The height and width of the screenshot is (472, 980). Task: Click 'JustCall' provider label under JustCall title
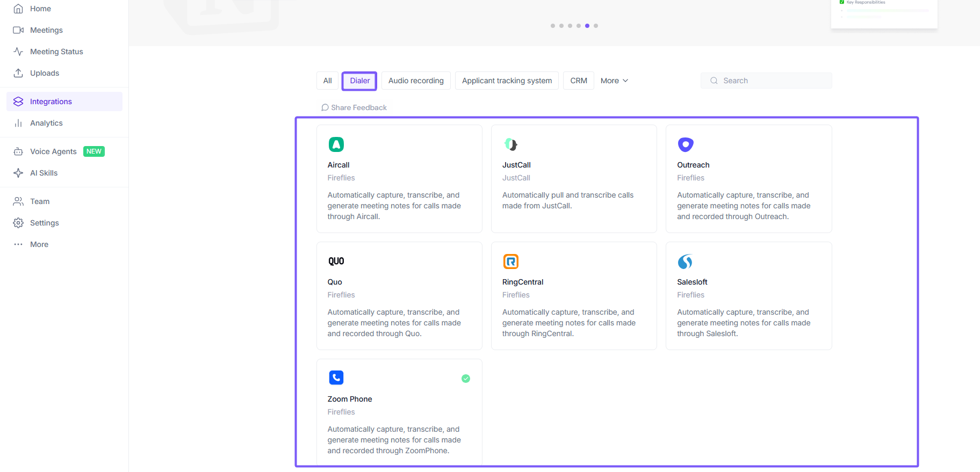(516, 178)
